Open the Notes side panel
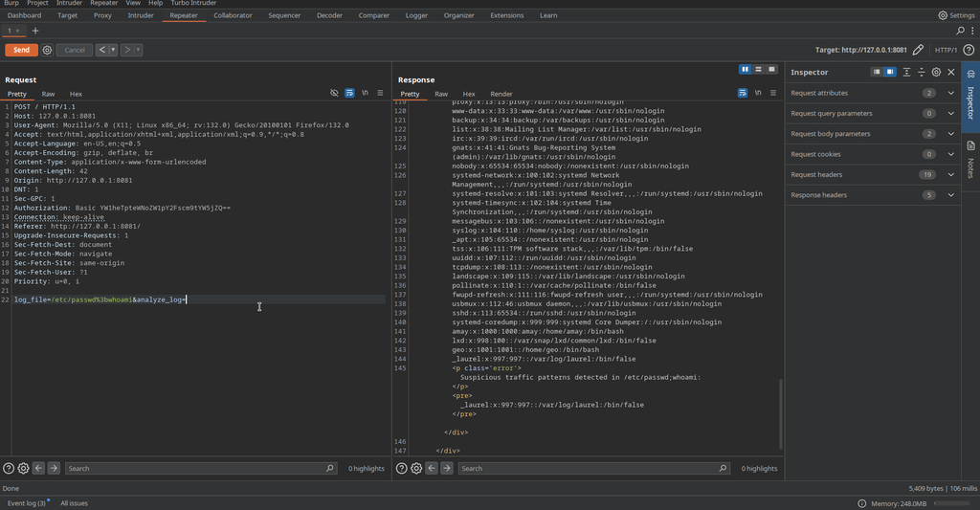Screen dimensions: 980x510 click(970, 158)
